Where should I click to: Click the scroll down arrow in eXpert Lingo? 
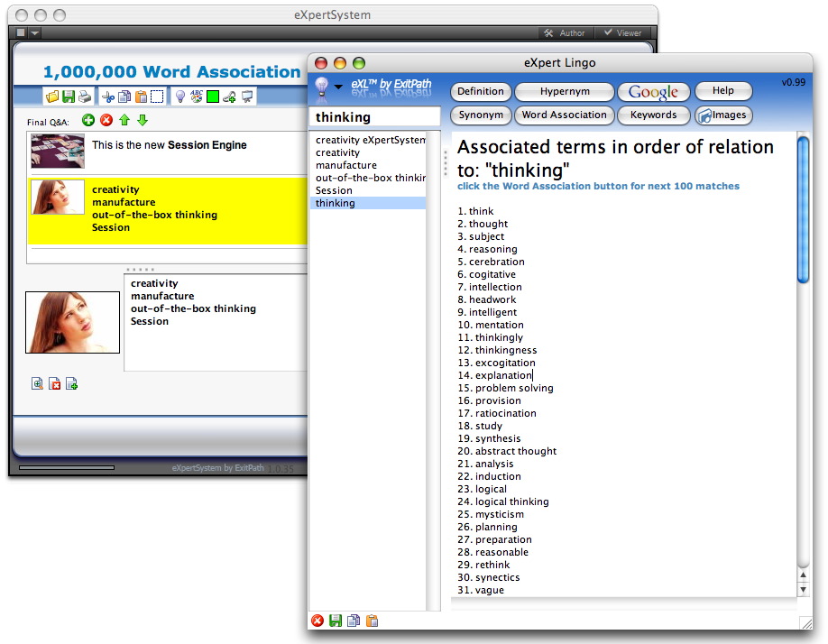pyautogui.click(x=803, y=590)
